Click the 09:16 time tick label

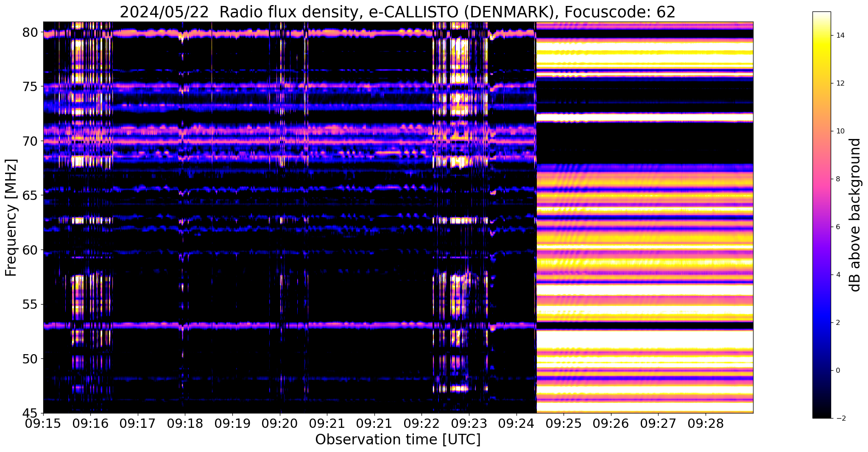90,423
